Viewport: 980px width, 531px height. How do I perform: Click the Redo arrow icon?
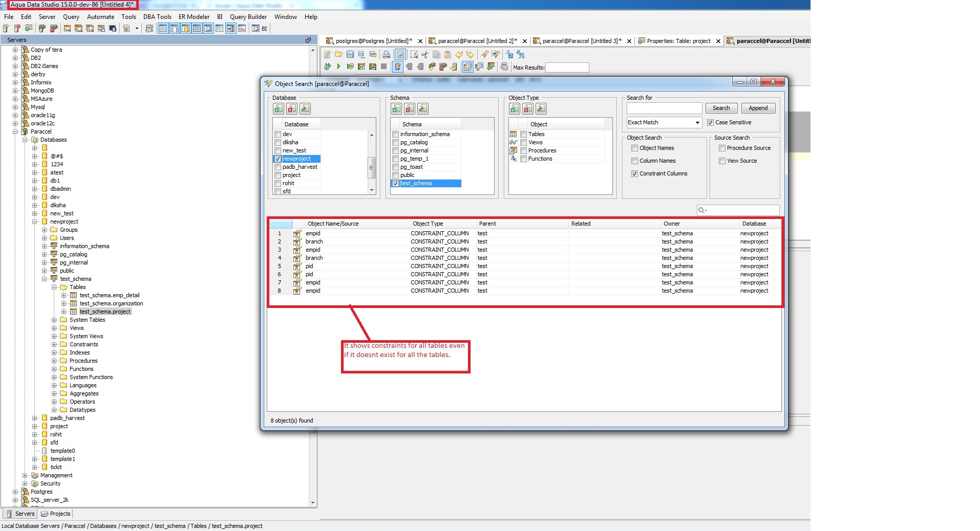pos(470,54)
